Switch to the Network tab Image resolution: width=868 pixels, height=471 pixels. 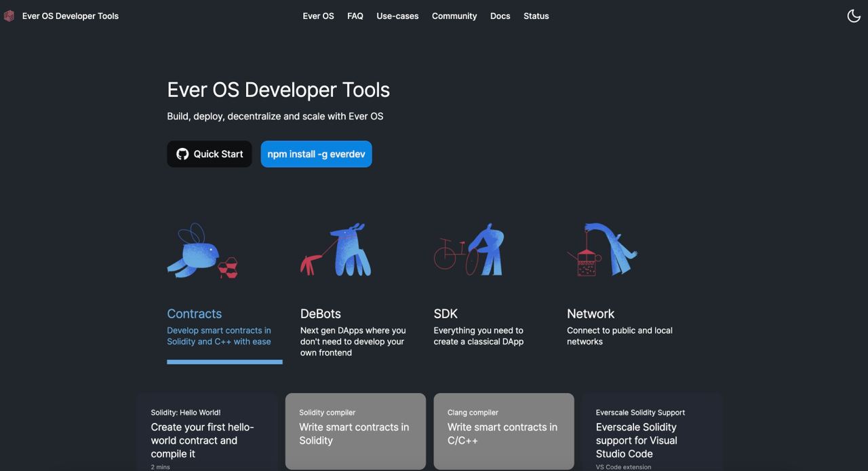pyautogui.click(x=591, y=314)
